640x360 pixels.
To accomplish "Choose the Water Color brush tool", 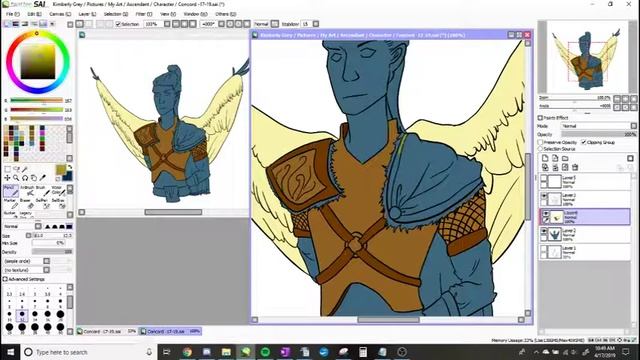I will (58, 191).
